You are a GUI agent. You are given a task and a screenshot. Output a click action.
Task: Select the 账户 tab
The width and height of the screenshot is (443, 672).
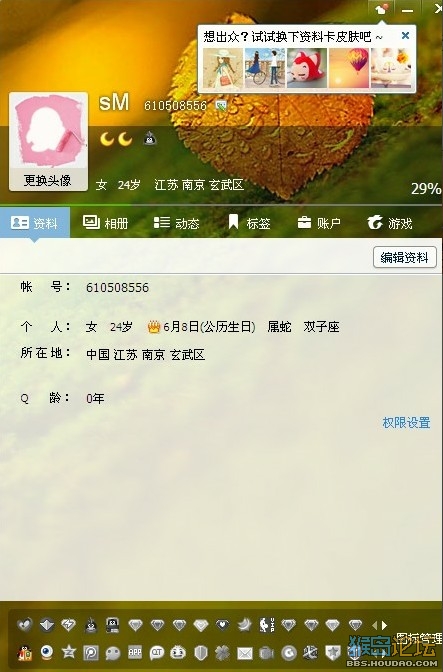pyautogui.click(x=319, y=223)
